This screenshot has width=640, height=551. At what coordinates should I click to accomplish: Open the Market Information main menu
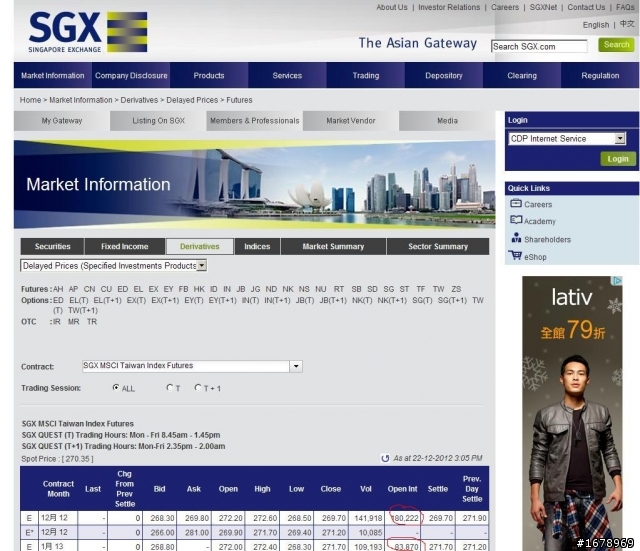pyautogui.click(x=53, y=76)
